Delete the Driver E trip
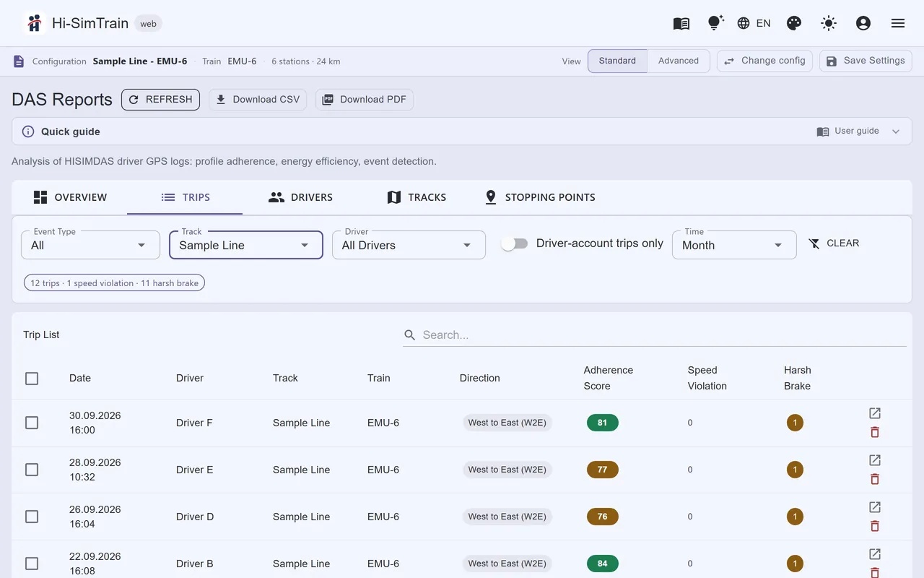 point(875,479)
